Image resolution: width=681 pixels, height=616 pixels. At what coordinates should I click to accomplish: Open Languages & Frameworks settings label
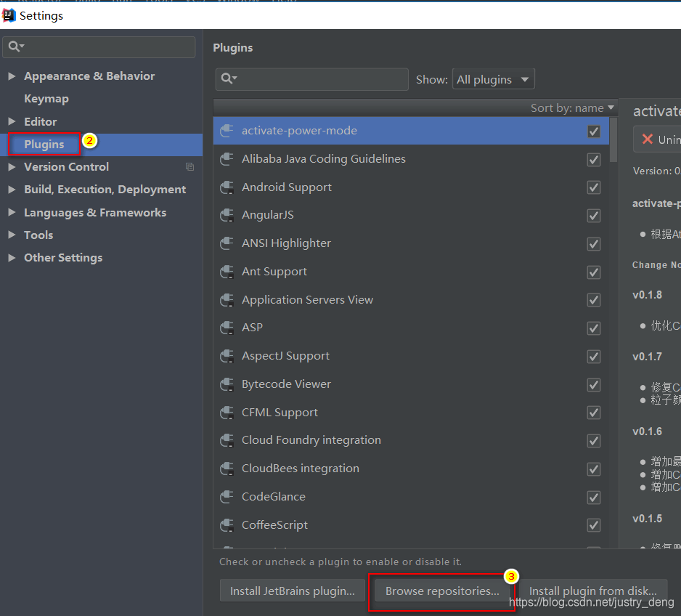coord(95,212)
